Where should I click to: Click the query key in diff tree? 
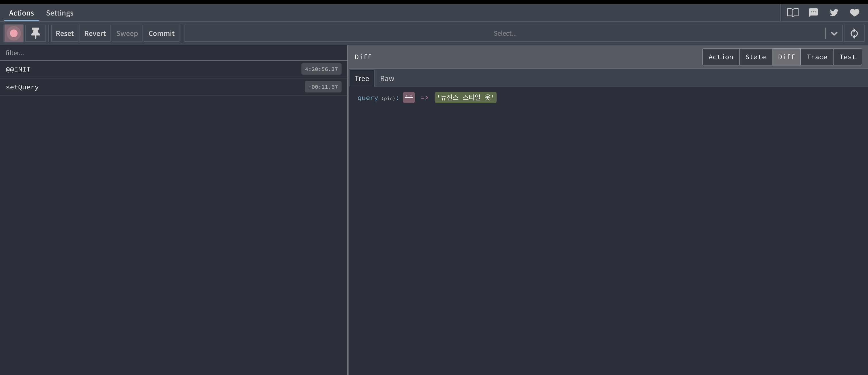368,98
